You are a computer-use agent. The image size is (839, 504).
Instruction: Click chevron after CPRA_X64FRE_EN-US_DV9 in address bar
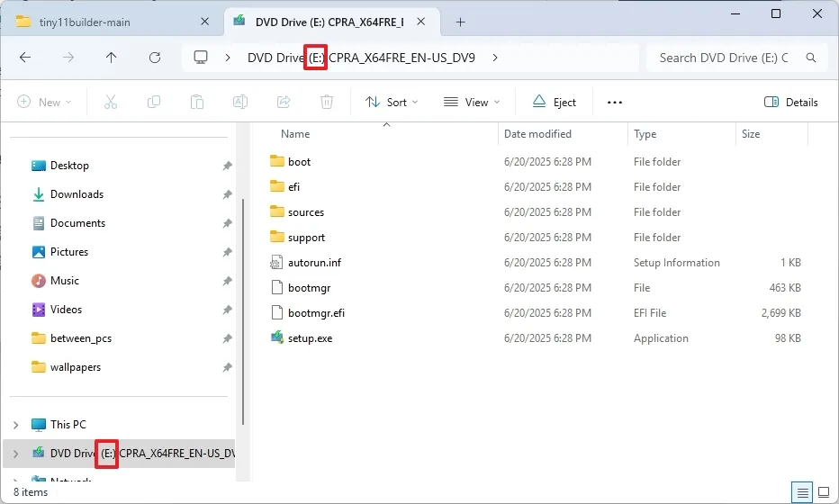coord(495,58)
